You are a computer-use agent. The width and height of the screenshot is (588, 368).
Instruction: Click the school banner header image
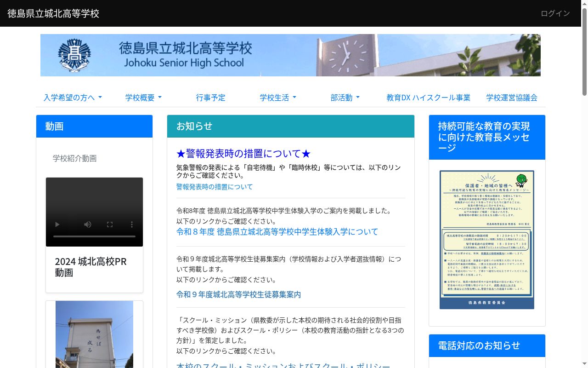290,55
